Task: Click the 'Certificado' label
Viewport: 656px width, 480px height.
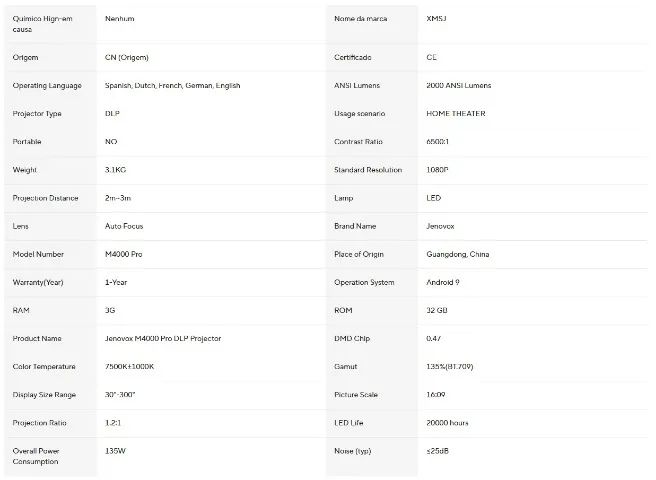Action: pos(353,58)
